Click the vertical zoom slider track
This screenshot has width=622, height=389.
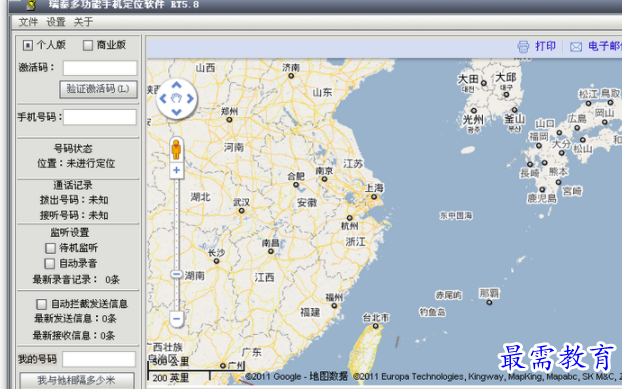177,245
